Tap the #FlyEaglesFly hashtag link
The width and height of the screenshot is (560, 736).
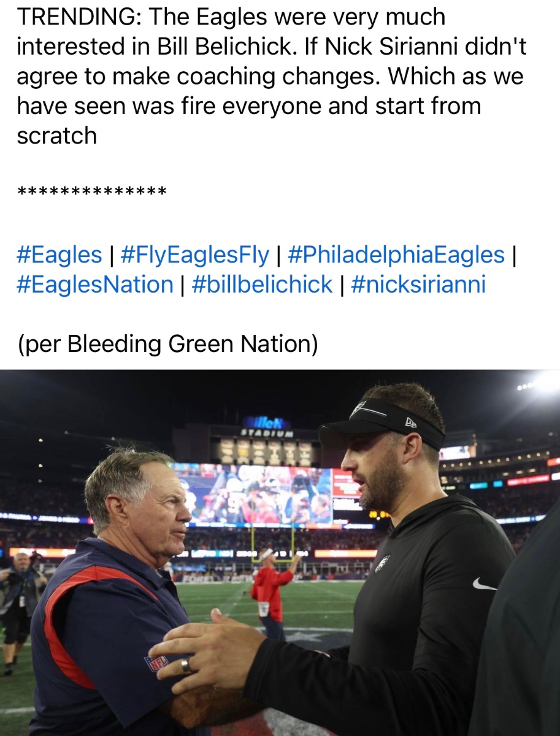[195, 255]
